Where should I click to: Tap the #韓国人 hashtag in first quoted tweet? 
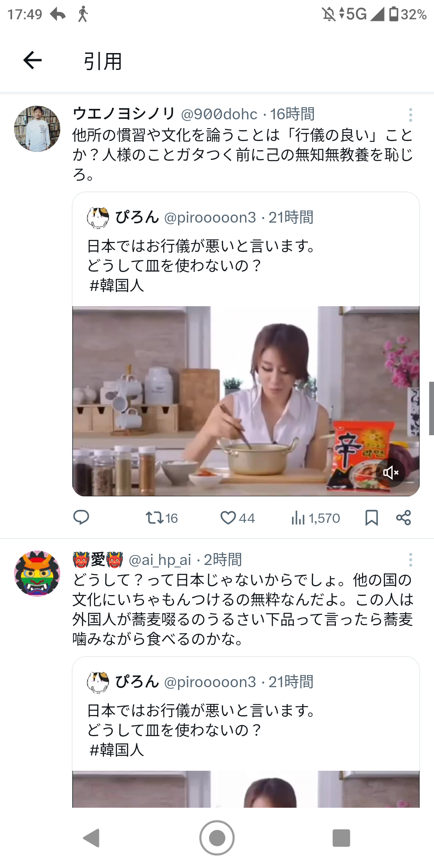(x=117, y=285)
